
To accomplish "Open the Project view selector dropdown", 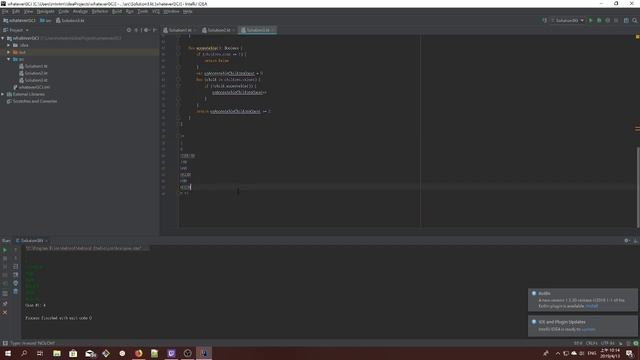I will 16,30.
